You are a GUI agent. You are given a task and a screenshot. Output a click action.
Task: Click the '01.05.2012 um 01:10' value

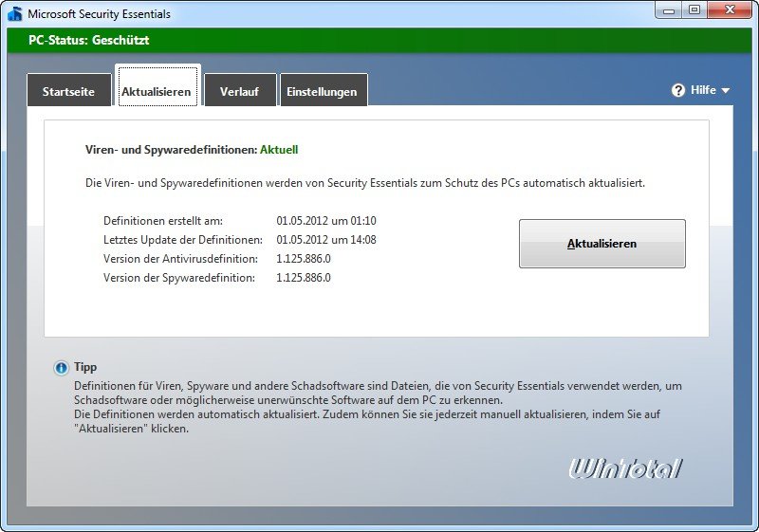pyautogui.click(x=326, y=221)
